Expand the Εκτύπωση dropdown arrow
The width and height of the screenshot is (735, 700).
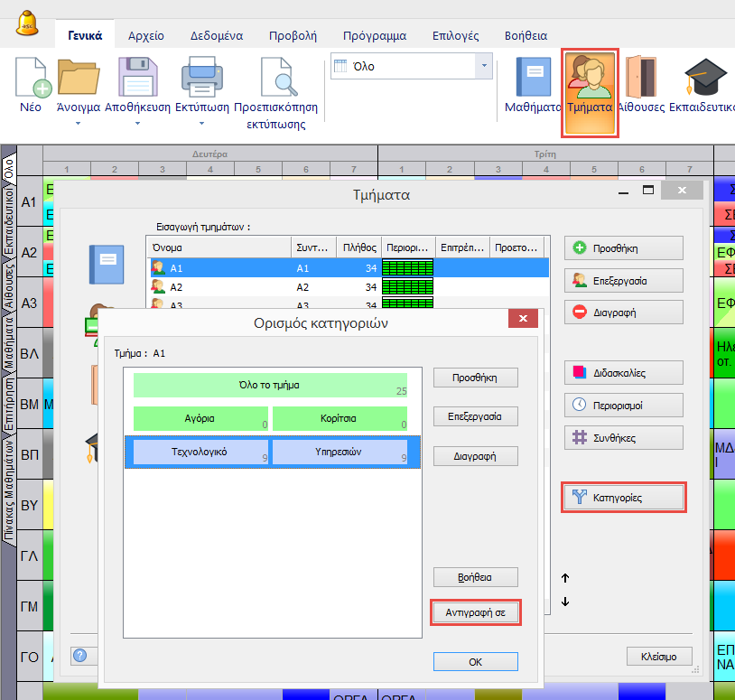[198, 124]
